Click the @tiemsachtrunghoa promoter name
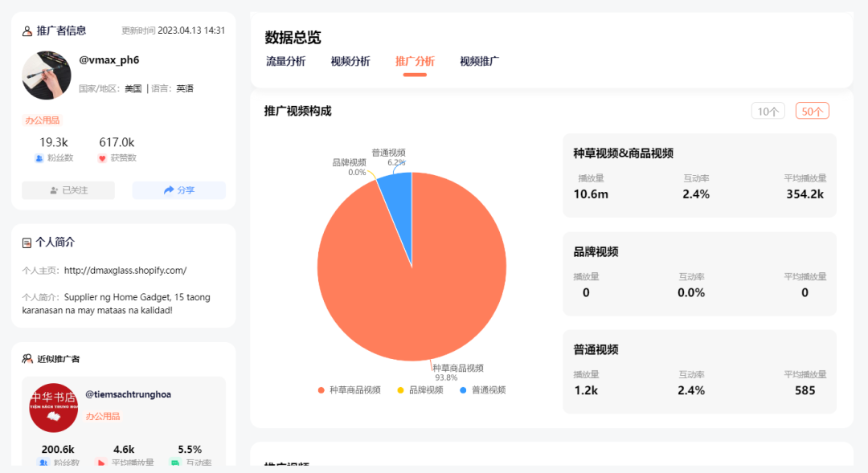Viewport: 868px width, 473px height. point(128,394)
